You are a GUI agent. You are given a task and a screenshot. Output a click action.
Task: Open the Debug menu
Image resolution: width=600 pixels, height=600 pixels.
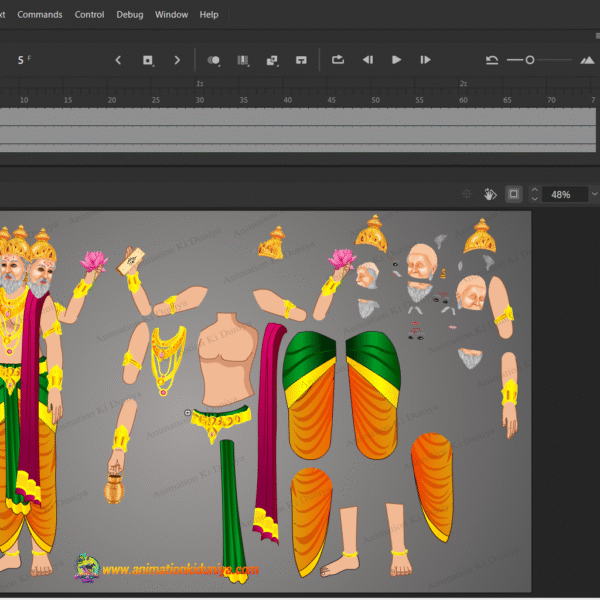pyautogui.click(x=130, y=15)
